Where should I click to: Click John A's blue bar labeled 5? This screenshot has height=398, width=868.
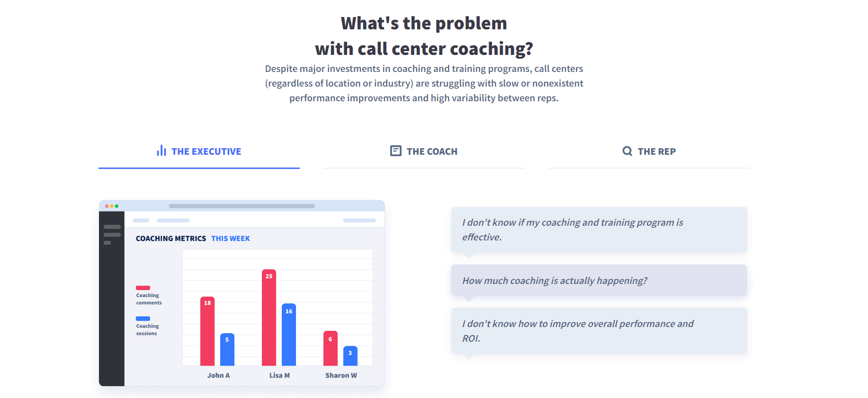pyautogui.click(x=227, y=350)
